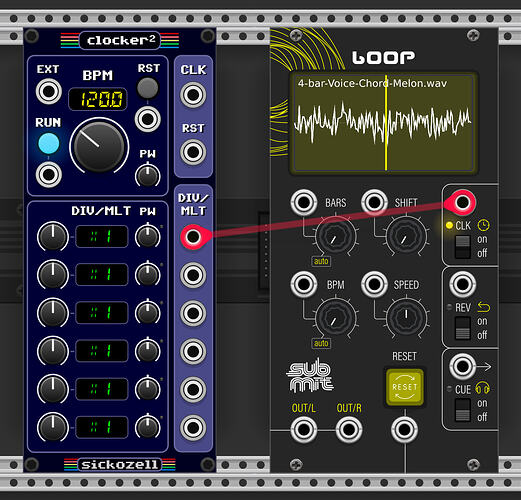Image resolution: width=521 pixels, height=500 pixels.
Task: Click the 120.0 BPM display
Action: [x=97, y=99]
